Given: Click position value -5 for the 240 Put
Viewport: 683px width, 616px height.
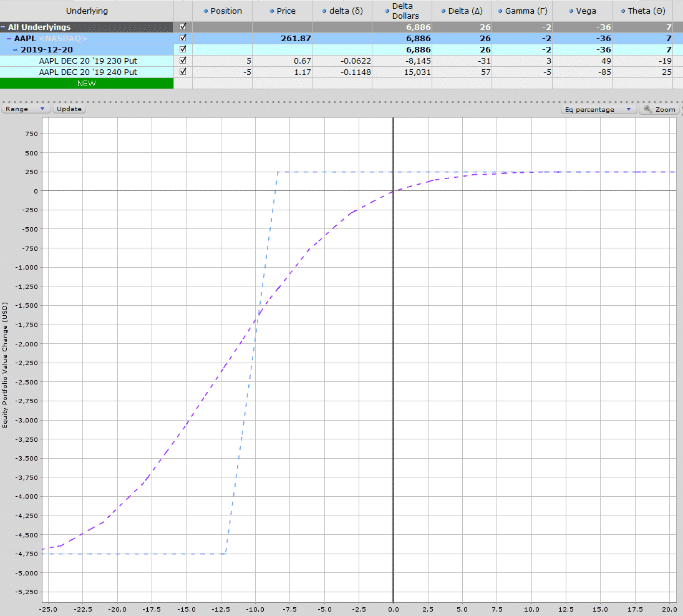Looking at the screenshot, I should coord(247,72).
